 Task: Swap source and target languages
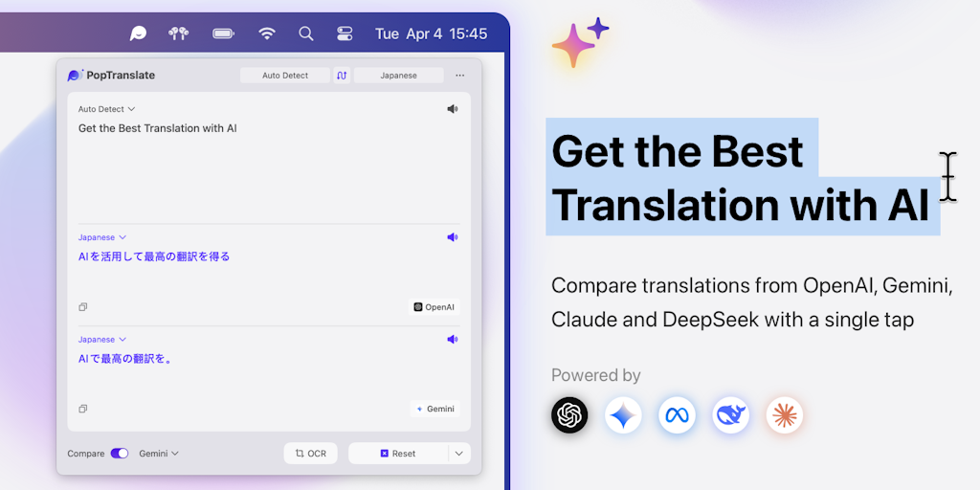(342, 76)
